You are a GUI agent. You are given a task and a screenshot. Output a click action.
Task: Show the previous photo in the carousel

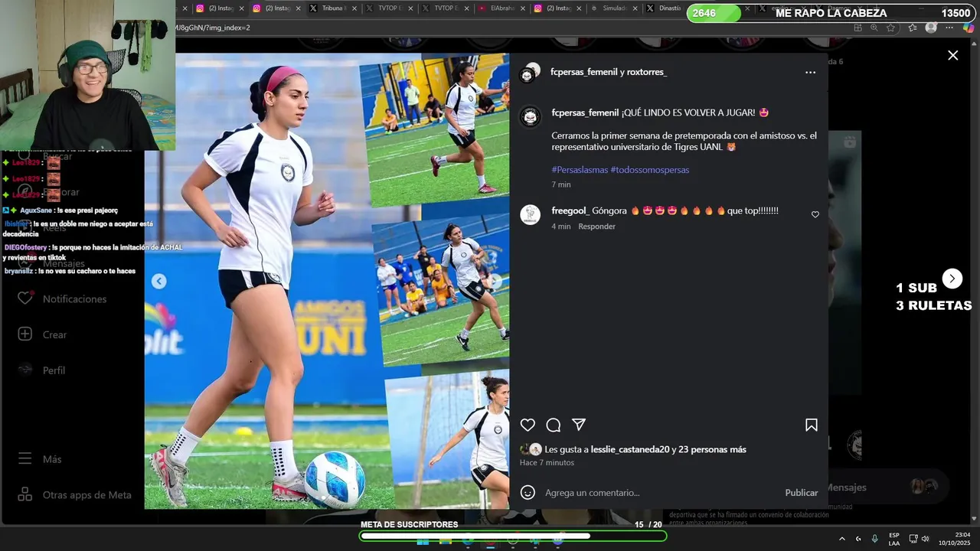pyautogui.click(x=158, y=281)
